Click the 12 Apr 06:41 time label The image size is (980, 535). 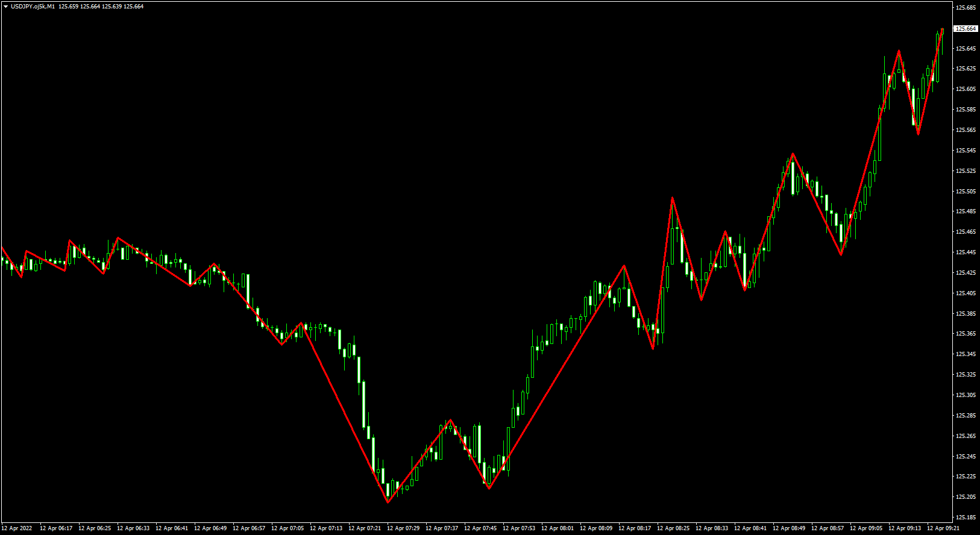coord(172,528)
